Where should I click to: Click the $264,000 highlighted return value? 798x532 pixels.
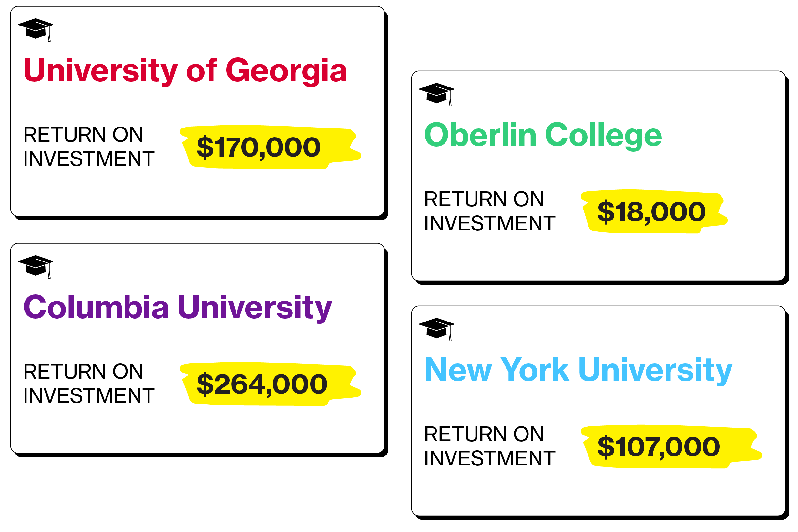(262, 384)
